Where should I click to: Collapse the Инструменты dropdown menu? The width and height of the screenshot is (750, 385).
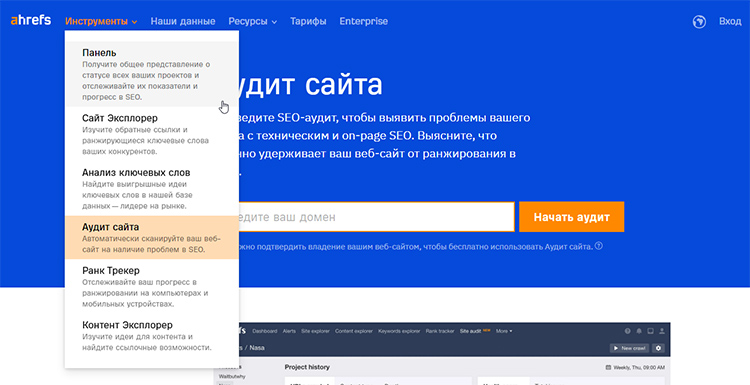(101, 22)
